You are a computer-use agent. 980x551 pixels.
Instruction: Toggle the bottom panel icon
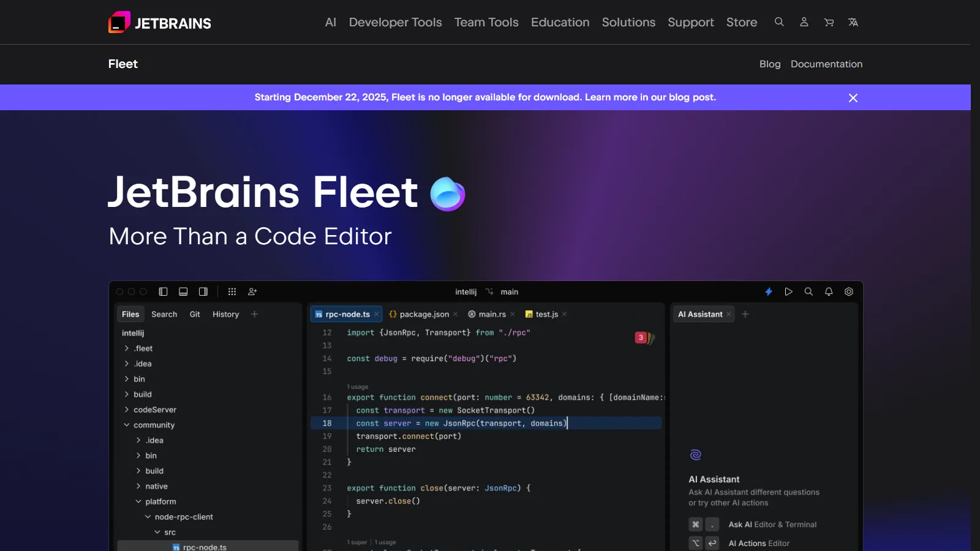(183, 292)
